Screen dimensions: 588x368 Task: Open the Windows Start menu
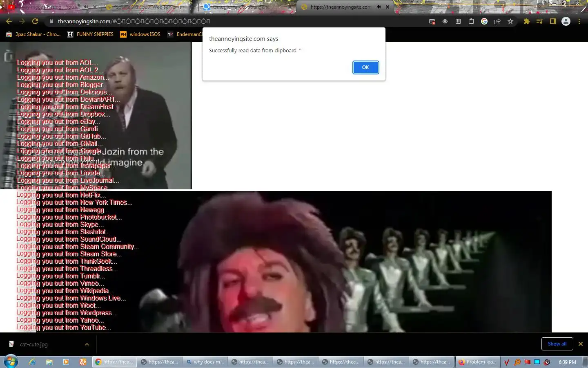pyautogui.click(x=11, y=362)
